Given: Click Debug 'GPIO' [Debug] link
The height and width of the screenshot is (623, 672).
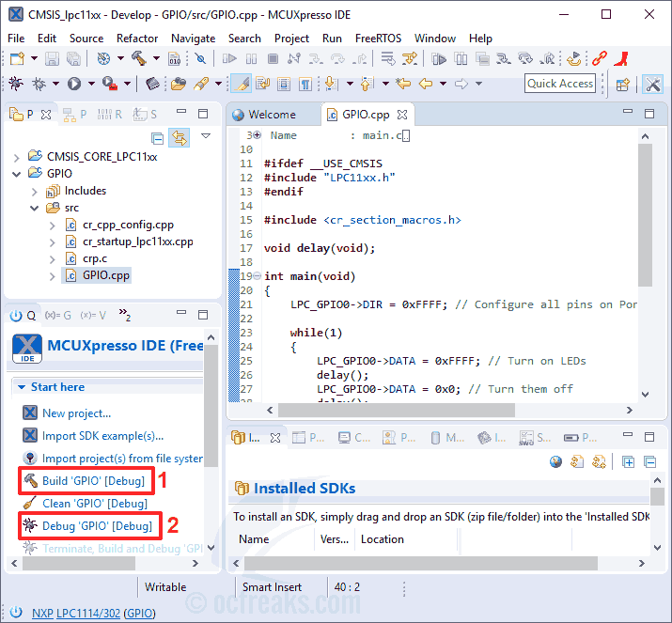Looking at the screenshot, I should [98, 526].
